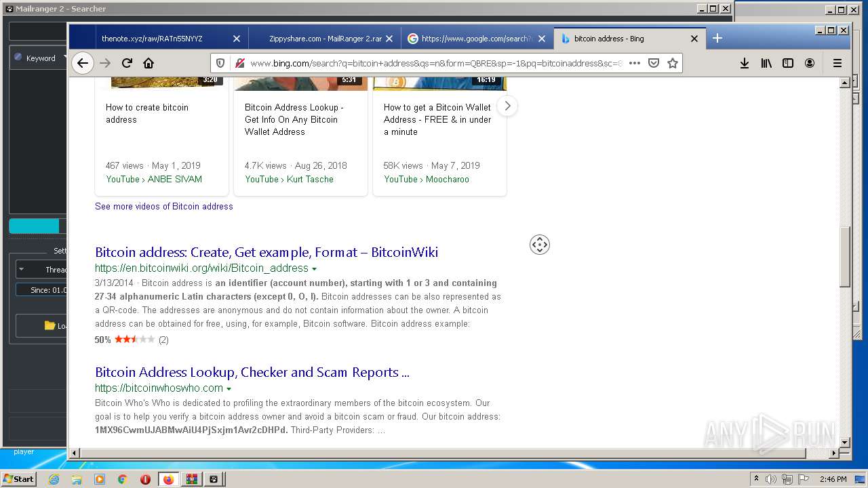Viewport: 868px width, 488px height.
Task: Switch to WinRAR in the taskbar
Action: (191, 479)
